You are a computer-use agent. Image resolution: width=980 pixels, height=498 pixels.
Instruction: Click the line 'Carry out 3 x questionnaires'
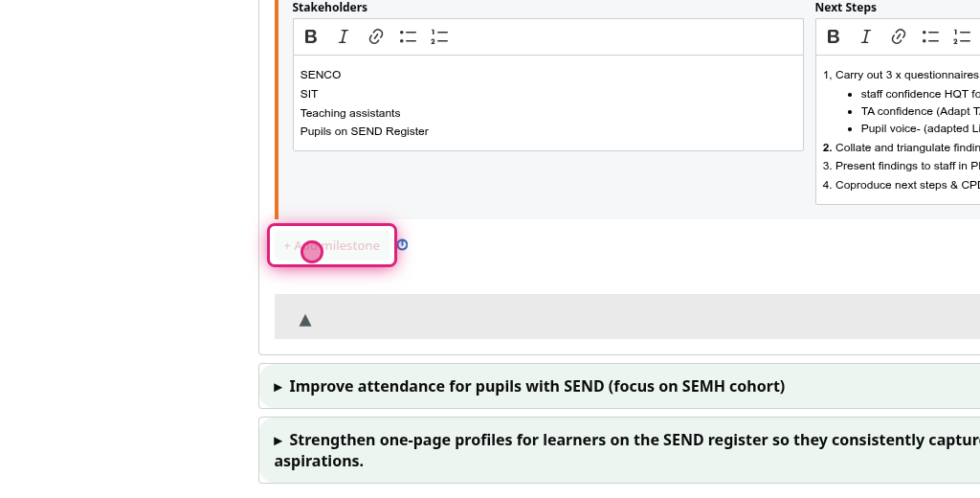click(x=901, y=75)
